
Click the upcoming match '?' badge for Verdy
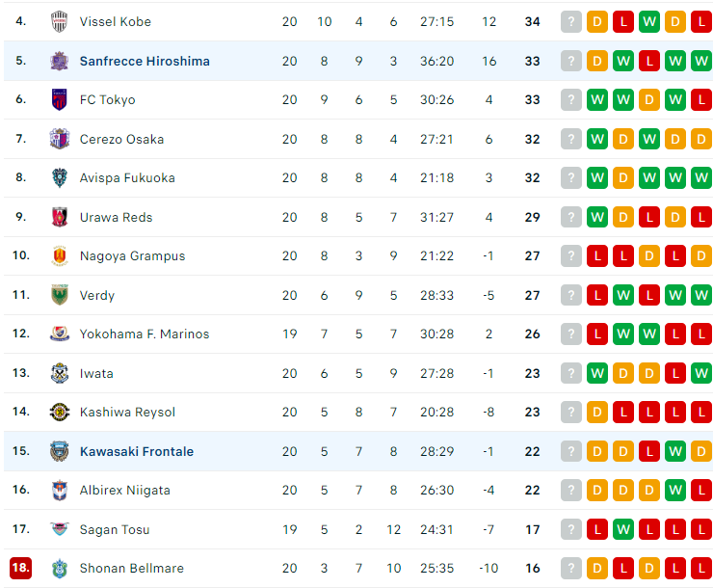[x=571, y=295]
